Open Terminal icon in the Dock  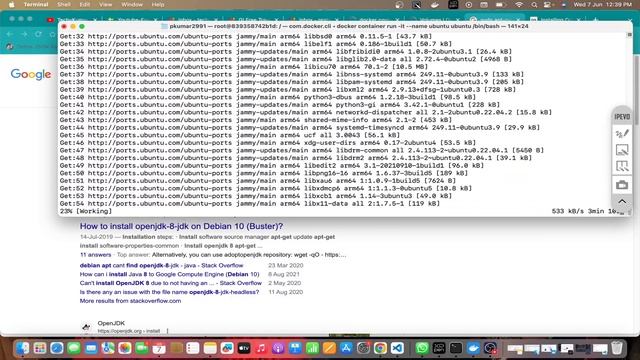tap(456, 348)
